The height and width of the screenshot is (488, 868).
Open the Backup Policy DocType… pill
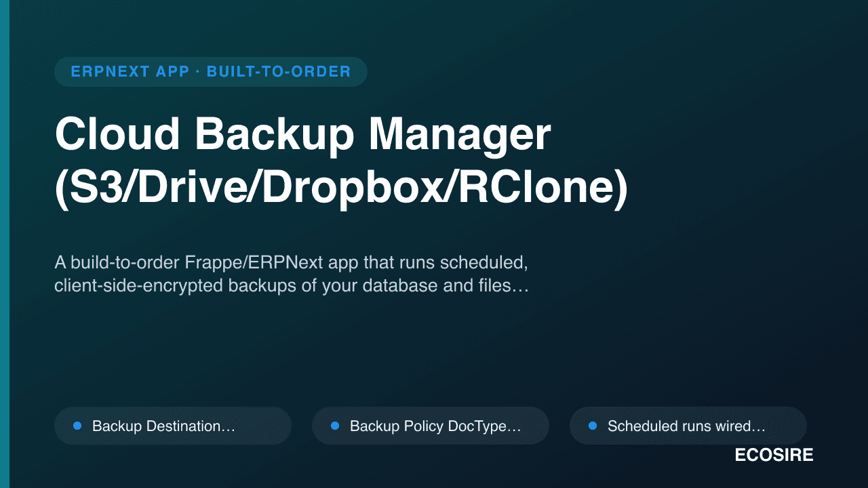430,426
